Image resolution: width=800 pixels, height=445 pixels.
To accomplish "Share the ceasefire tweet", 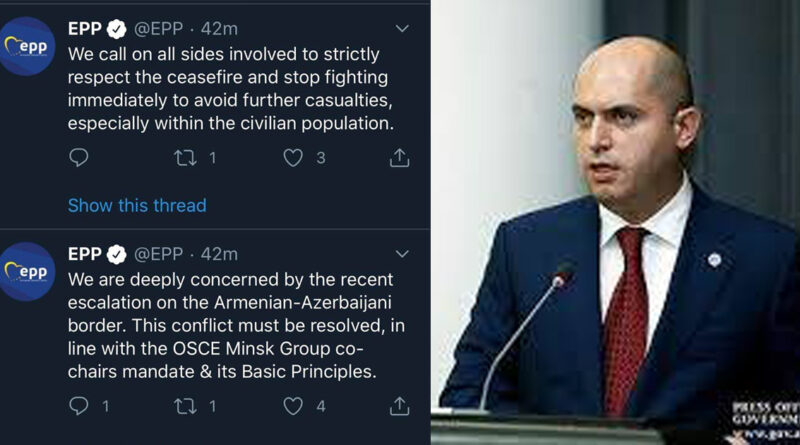I will click(399, 157).
